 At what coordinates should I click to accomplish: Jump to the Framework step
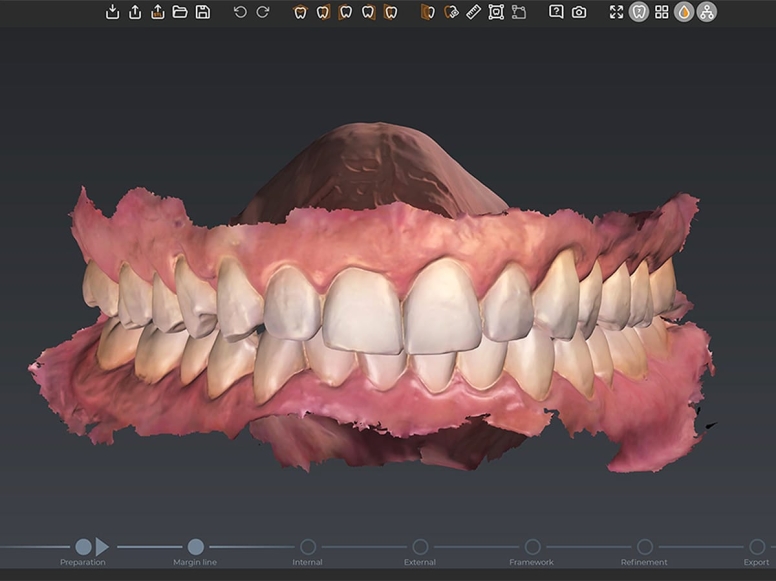[532, 547]
